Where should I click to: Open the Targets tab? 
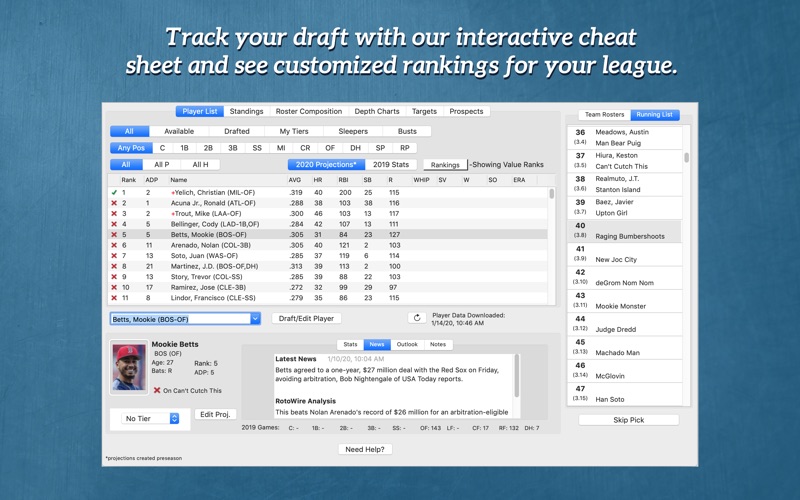tap(424, 111)
